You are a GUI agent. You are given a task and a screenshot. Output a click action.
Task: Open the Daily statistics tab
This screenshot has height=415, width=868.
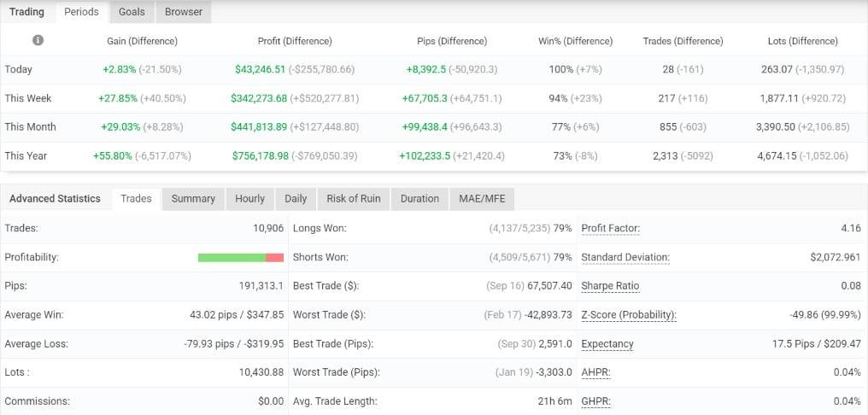point(296,198)
